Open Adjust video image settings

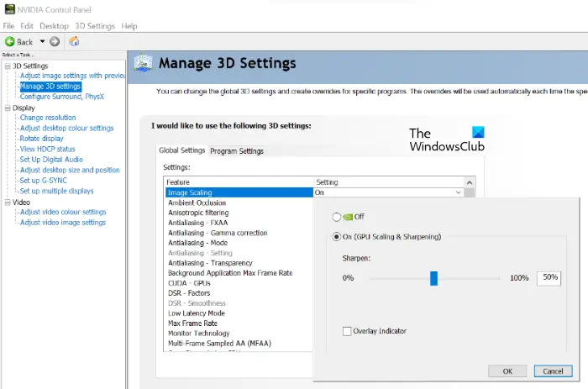point(63,223)
